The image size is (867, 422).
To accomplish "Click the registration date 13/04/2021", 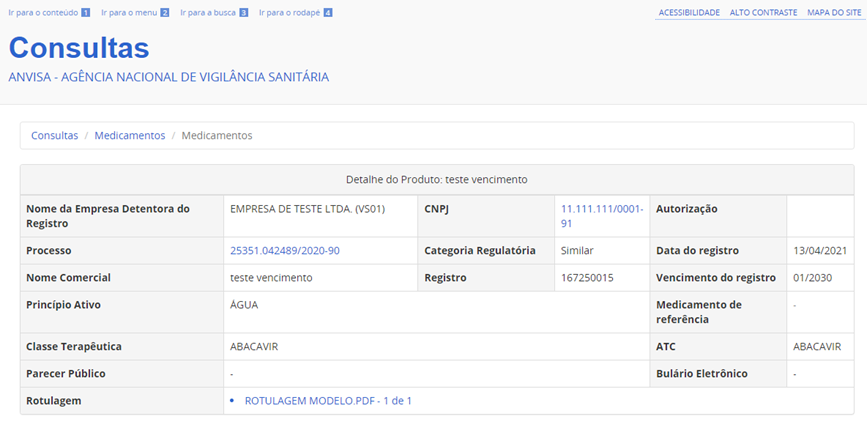I will pos(819,250).
